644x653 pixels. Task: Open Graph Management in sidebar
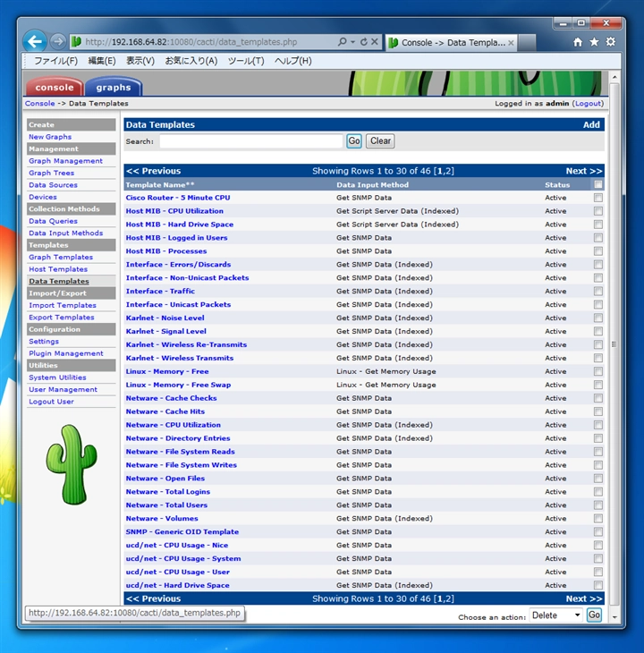point(65,161)
